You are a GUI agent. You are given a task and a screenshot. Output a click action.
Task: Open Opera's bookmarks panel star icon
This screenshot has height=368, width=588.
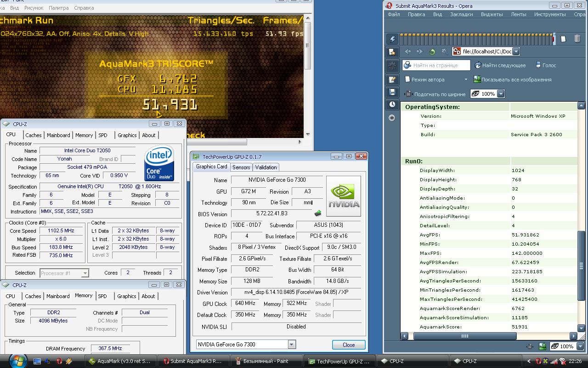(x=392, y=52)
